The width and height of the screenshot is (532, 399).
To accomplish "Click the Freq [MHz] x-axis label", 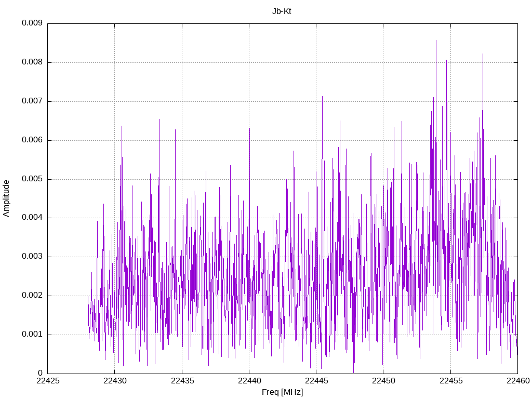I will [282, 392].
